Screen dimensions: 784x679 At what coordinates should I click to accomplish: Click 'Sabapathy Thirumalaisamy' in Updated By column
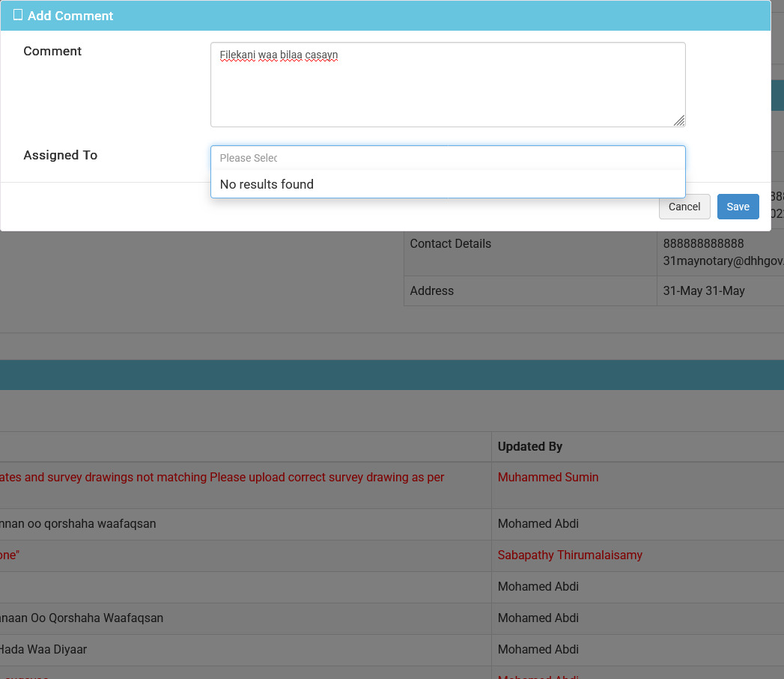pyautogui.click(x=570, y=555)
